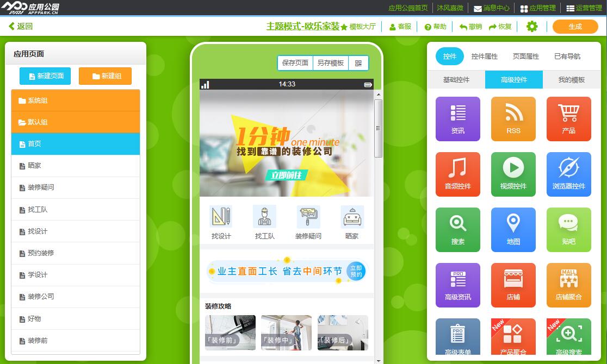The image size is (607, 364).
Task: Add the 搜索 search widget
Action: 457,230
